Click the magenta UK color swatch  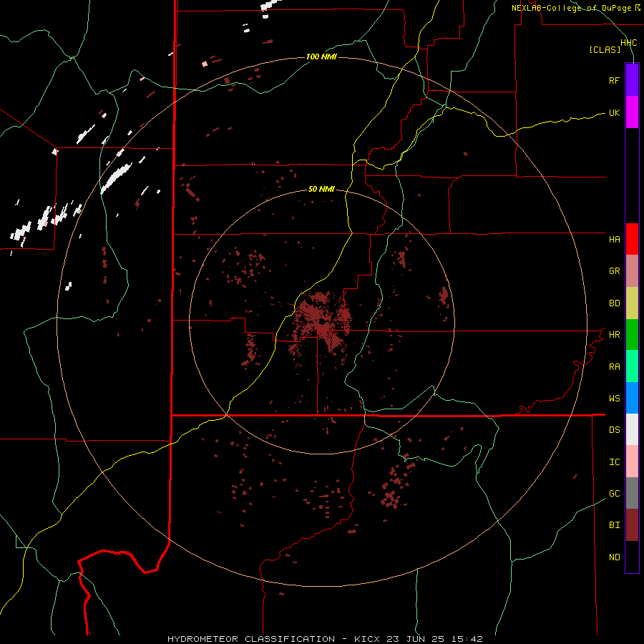click(x=632, y=112)
